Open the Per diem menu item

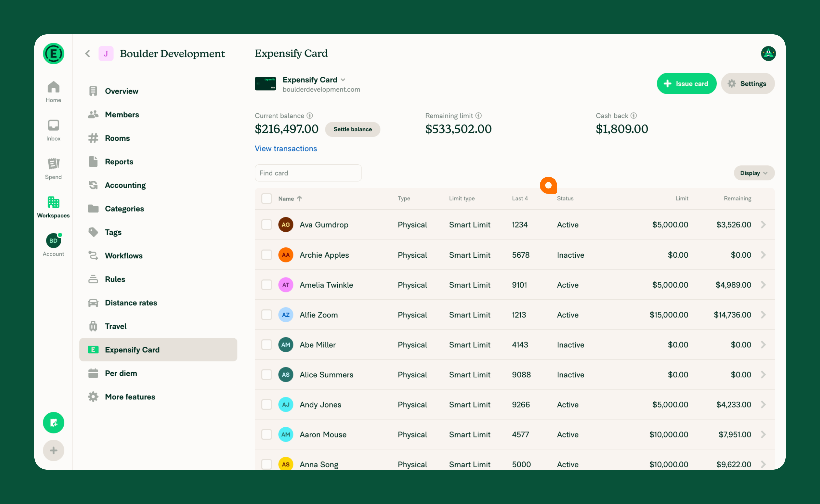[158, 373]
